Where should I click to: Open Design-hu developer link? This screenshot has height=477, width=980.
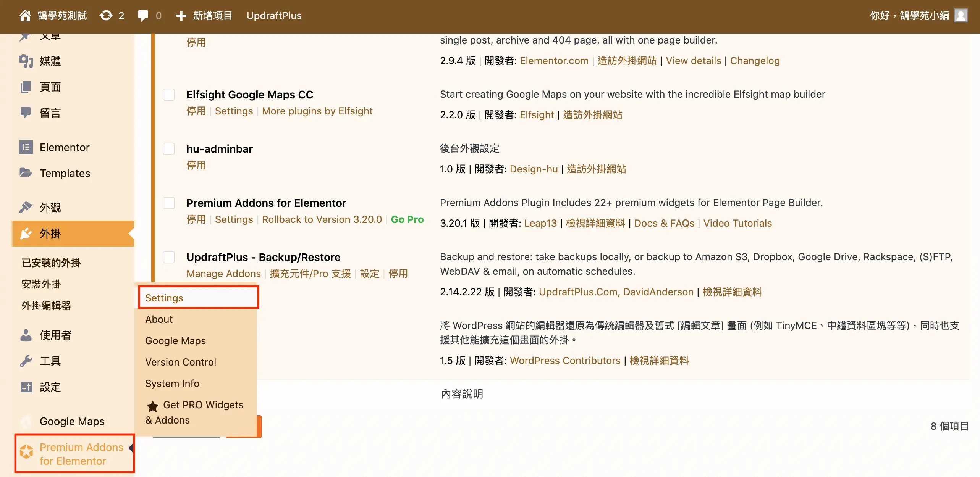534,169
